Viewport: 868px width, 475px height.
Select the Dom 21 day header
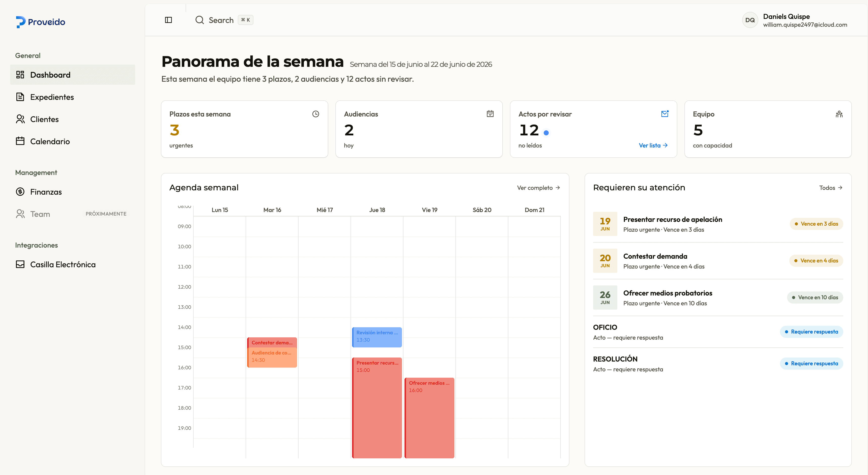(x=534, y=210)
